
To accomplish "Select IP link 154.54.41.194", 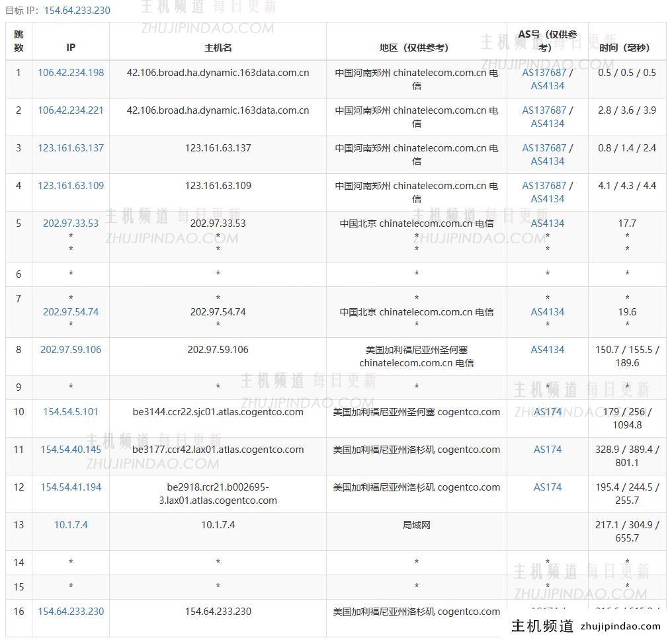I will tap(71, 487).
